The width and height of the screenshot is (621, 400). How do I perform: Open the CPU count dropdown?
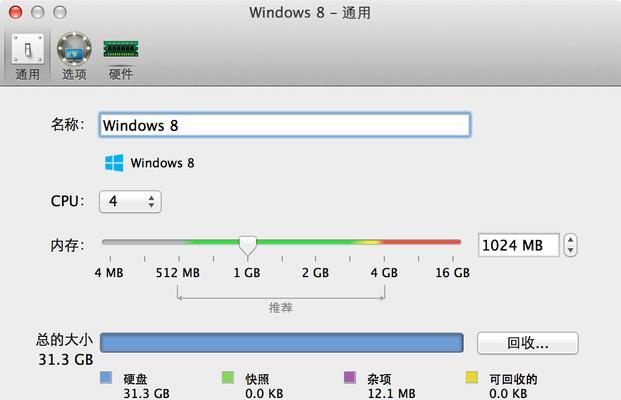click(x=130, y=202)
